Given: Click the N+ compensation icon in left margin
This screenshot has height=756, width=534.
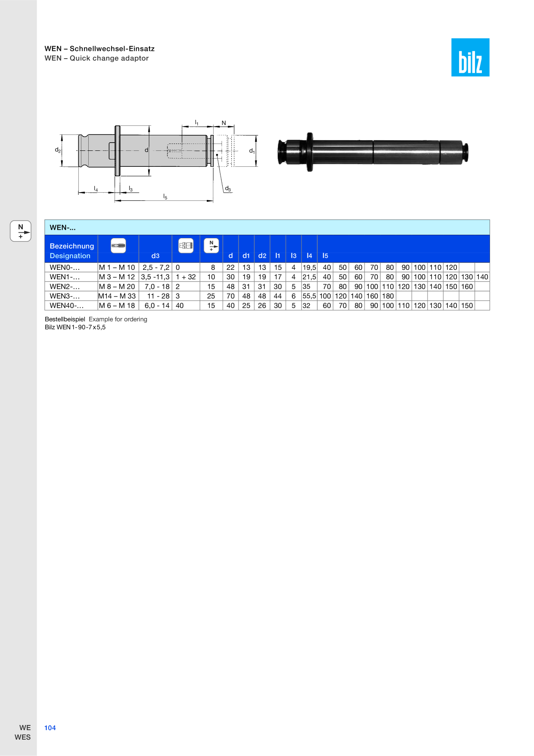Looking at the screenshot, I should (x=21, y=231).
